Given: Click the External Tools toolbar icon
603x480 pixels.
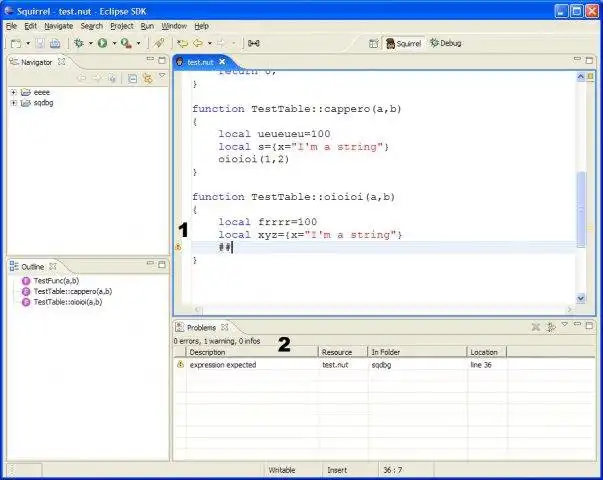Looking at the screenshot, I should pyautogui.click(x=127, y=43).
